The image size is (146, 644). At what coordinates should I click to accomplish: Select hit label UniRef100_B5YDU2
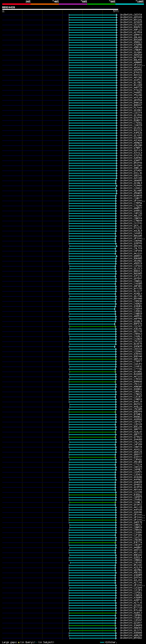131,638
